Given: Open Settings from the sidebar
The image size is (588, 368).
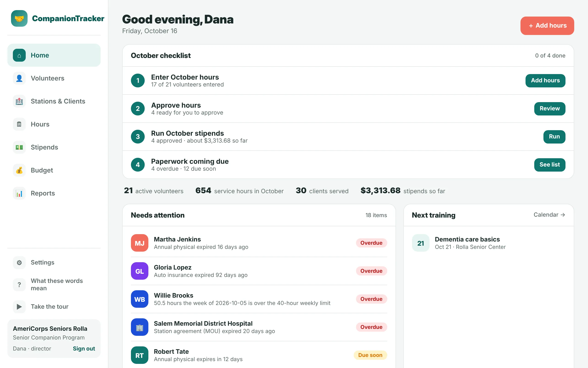Looking at the screenshot, I should [x=54, y=262].
